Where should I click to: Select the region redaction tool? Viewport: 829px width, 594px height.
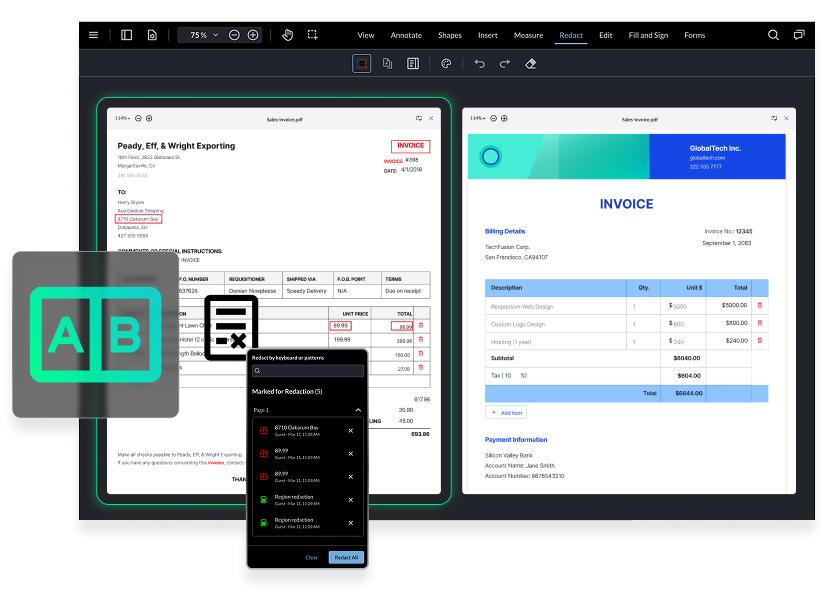(x=362, y=64)
